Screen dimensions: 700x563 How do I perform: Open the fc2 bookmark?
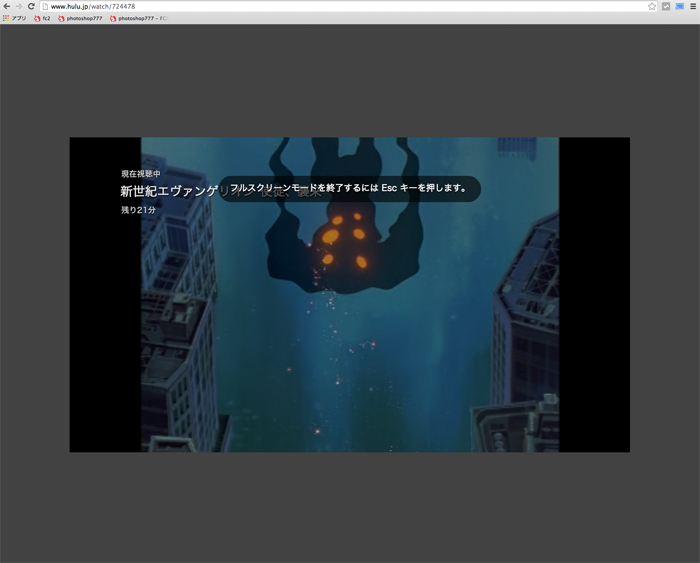tap(42, 18)
